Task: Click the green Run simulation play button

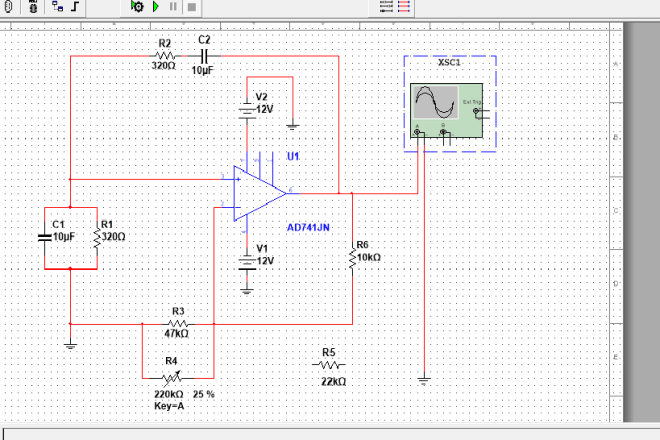Action: [x=156, y=6]
